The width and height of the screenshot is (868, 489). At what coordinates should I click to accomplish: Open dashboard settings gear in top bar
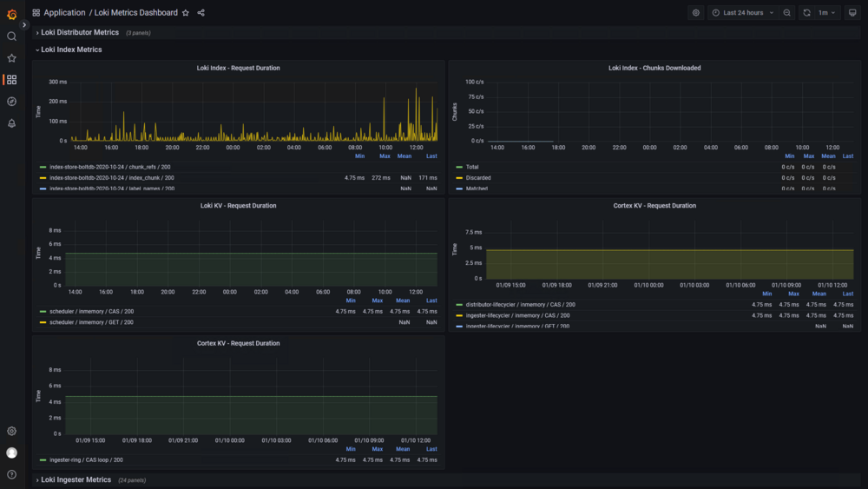click(x=696, y=13)
